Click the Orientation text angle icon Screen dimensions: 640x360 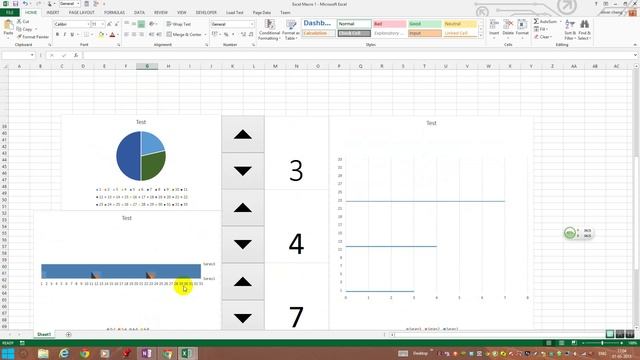click(152, 24)
